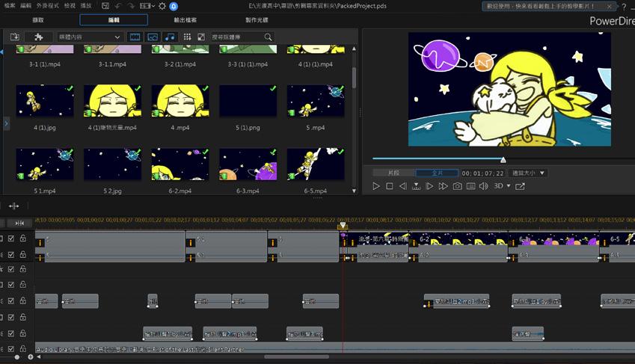
Task: Undo the last edit
Action: coord(118,6)
